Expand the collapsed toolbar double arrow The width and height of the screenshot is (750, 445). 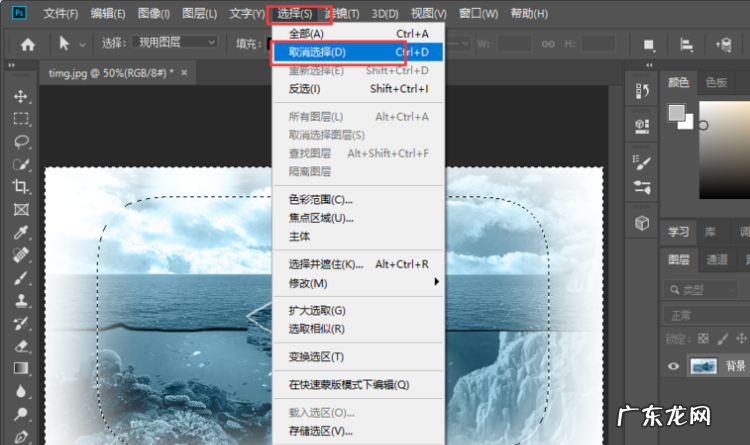point(11,65)
